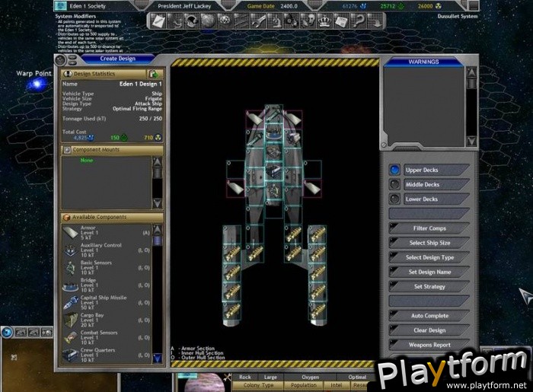Select Capital Ship Missile component icon
Viewport: 533px width, 392px height.
click(70, 303)
